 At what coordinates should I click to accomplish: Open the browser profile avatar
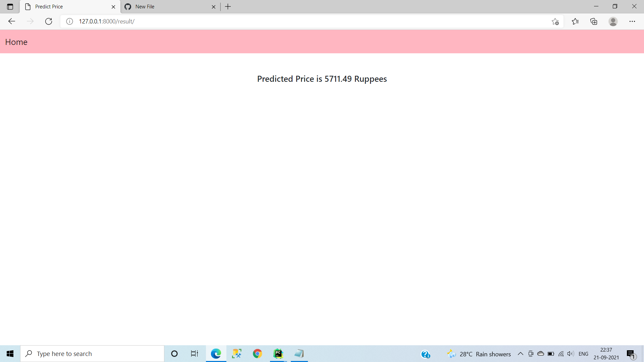tap(613, 21)
